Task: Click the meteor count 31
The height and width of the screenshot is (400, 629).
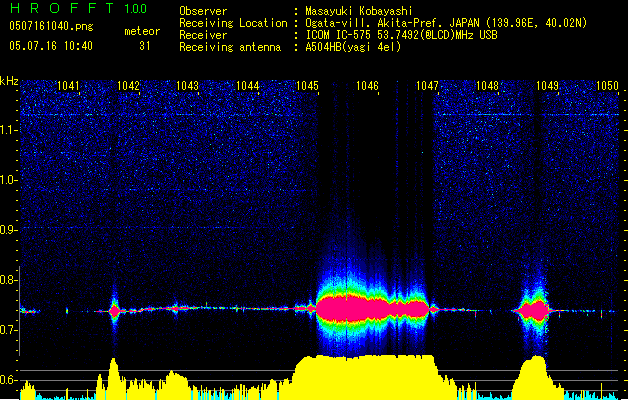Action: pyautogui.click(x=145, y=46)
